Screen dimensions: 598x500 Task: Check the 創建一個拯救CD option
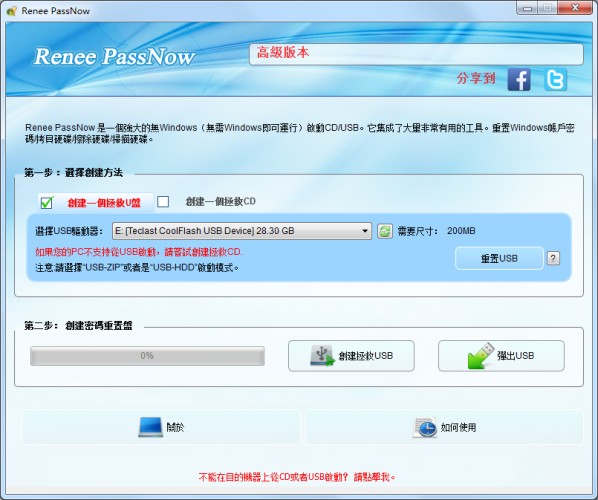coord(163,201)
